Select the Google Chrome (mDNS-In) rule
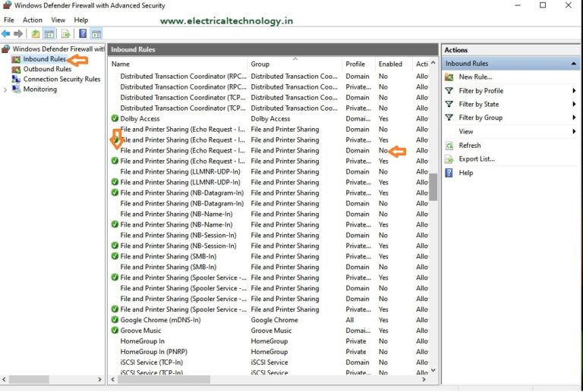Image resolution: width=583 pixels, height=392 pixels. [269, 320]
